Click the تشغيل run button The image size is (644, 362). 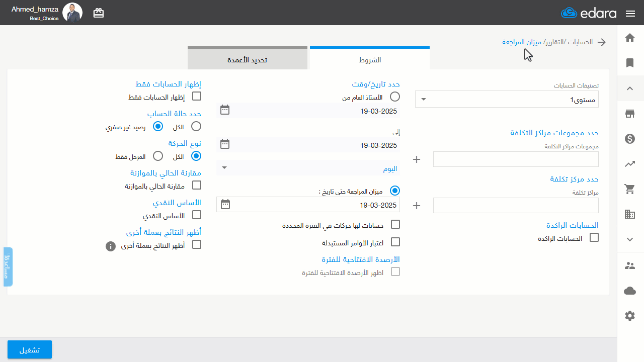pos(30,349)
